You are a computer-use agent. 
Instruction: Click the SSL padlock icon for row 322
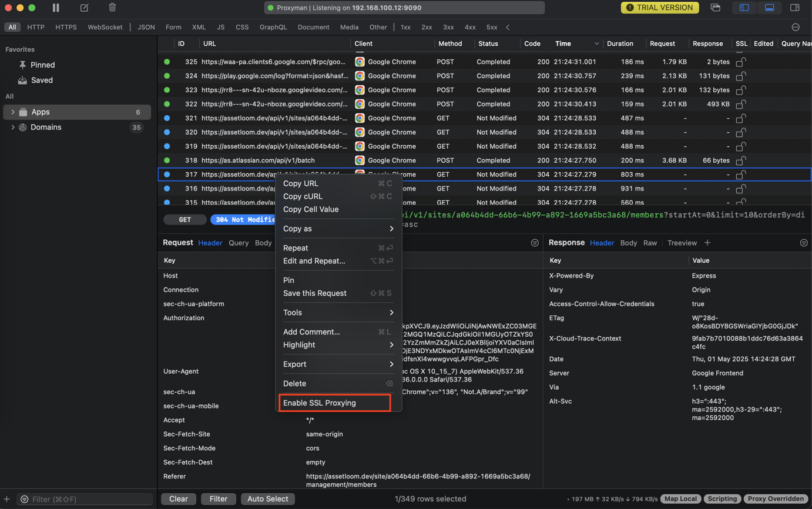click(x=741, y=104)
